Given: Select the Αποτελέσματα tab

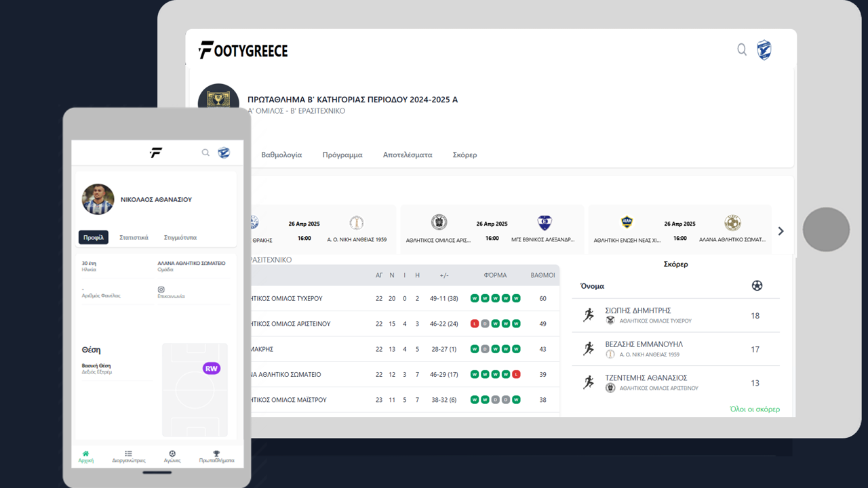Looking at the screenshot, I should click(408, 155).
